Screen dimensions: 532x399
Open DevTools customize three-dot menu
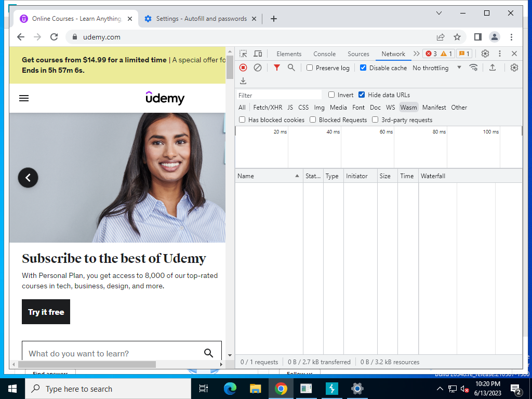click(x=499, y=54)
